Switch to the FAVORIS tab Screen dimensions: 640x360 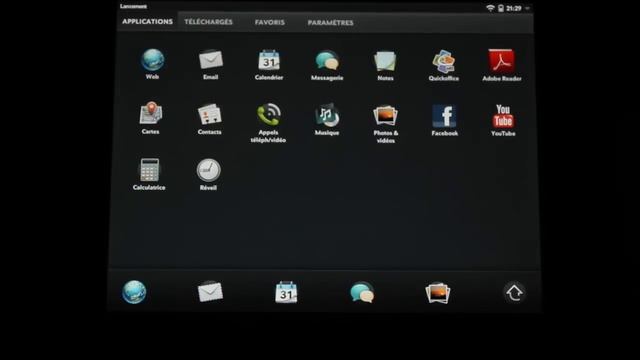coord(270,22)
